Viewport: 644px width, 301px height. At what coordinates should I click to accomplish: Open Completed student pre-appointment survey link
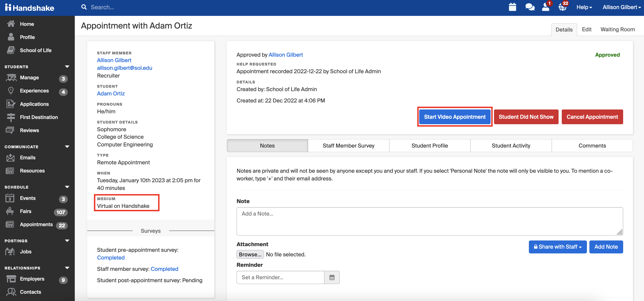[111, 257]
